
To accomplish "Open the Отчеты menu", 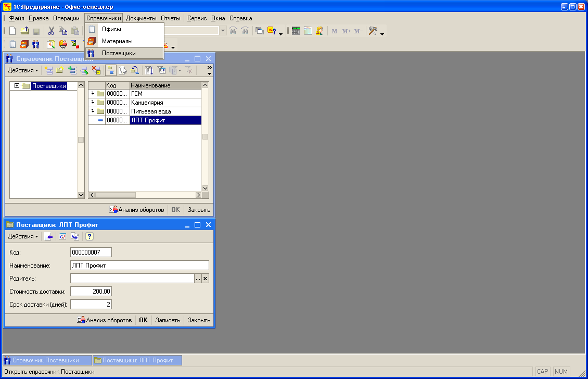I will pyautogui.click(x=171, y=18).
